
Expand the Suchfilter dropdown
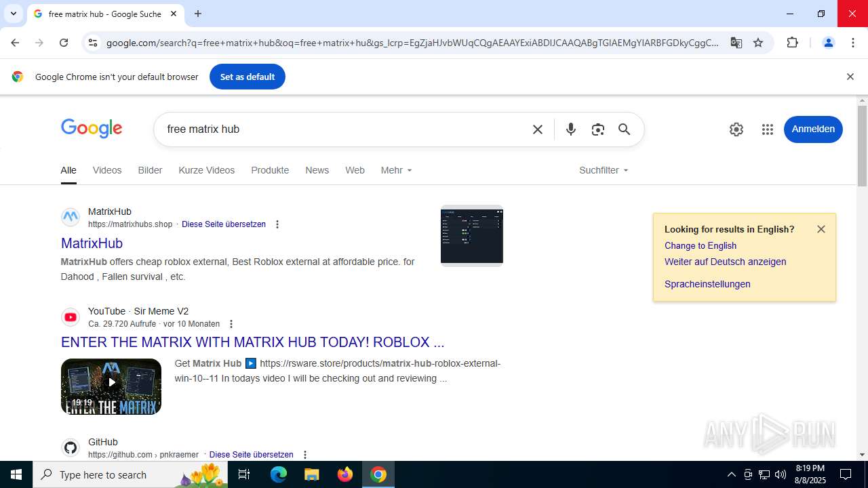tap(604, 170)
